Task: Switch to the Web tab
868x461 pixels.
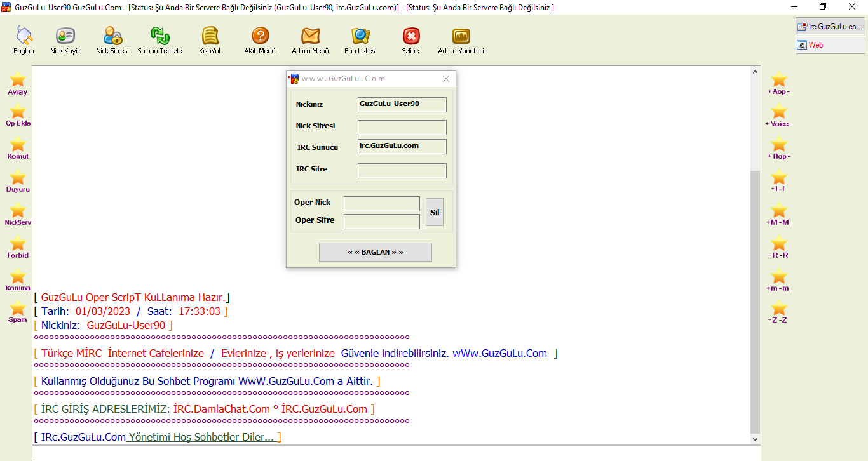Action: click(830, 45)
